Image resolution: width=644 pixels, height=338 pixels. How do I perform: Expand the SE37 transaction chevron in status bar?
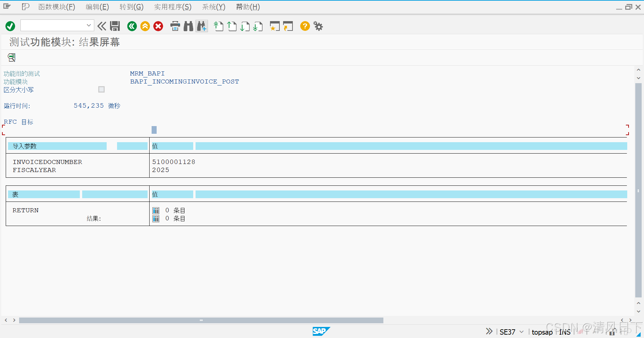(x=521, y=332)
